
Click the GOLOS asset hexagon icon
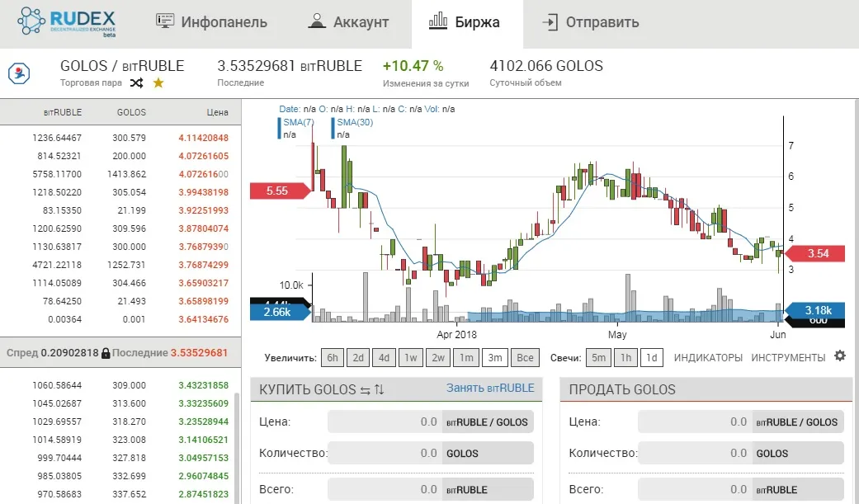pyautogui.click(x=19, y=73)
